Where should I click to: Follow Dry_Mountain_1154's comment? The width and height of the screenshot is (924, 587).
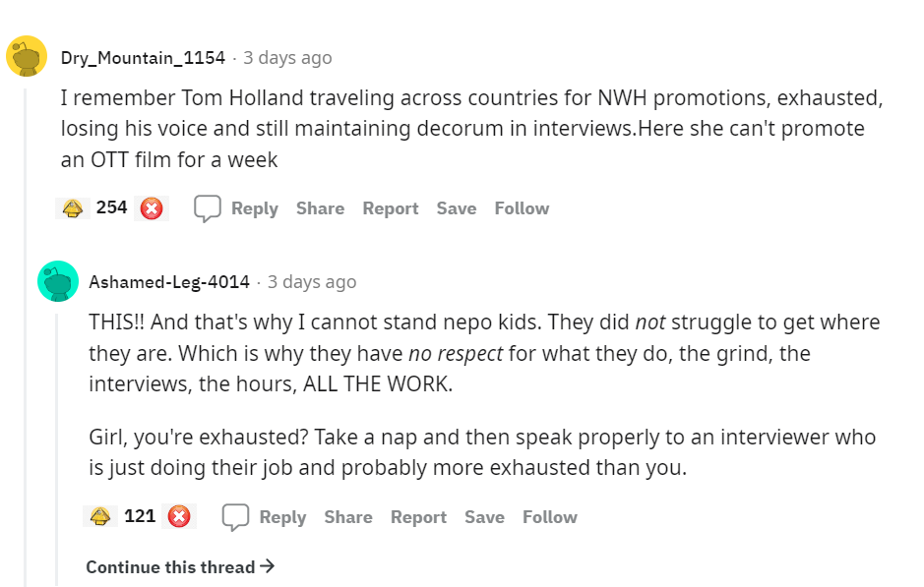[522, 208]
